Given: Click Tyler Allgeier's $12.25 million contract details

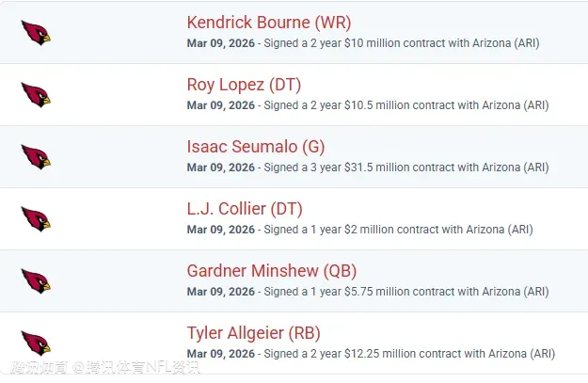Looking at the screenshot, I should point(410,354).
